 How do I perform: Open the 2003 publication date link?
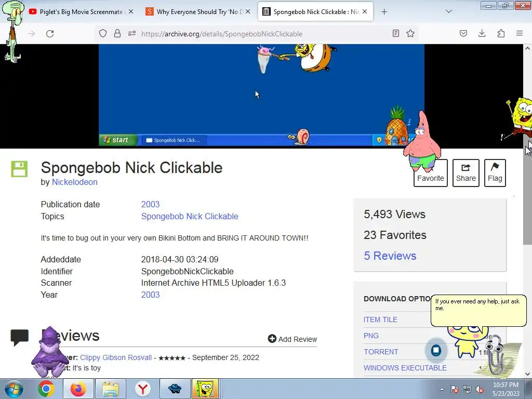(x=150, y=204)
